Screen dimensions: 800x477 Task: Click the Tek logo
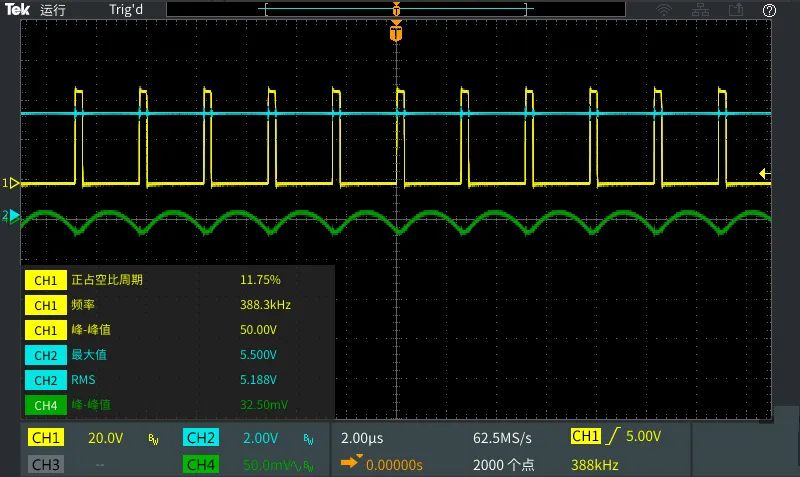pyautogui.click(x=17, y=9)
